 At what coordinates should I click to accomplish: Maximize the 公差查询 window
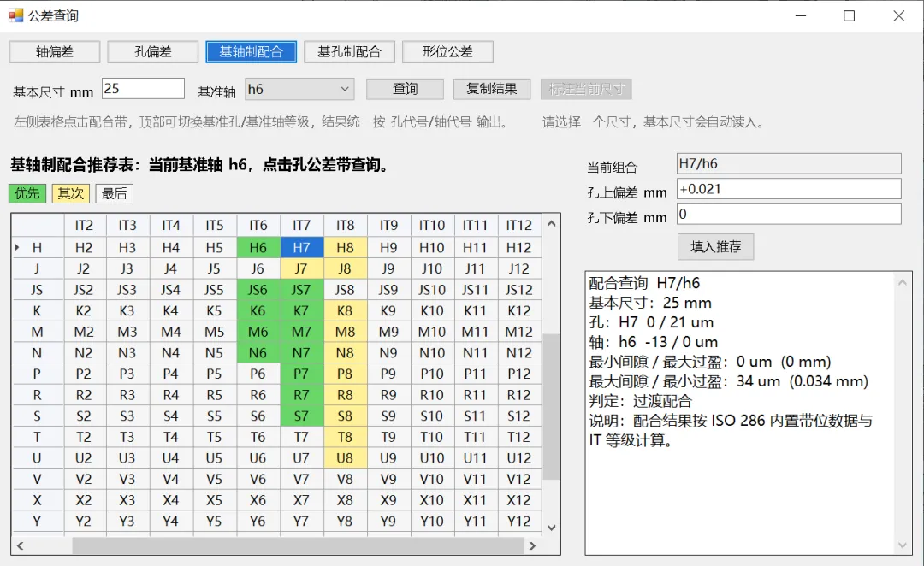850,16
